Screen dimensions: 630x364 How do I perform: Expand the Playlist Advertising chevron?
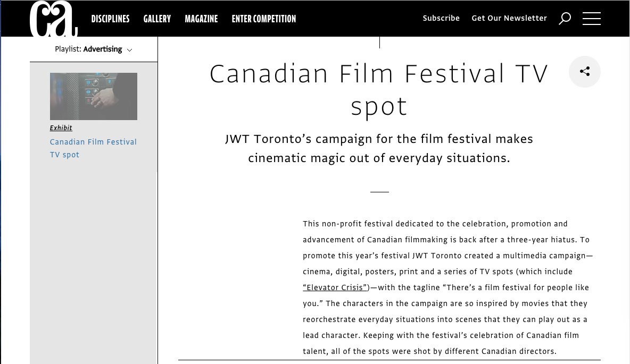click(129, 50)
